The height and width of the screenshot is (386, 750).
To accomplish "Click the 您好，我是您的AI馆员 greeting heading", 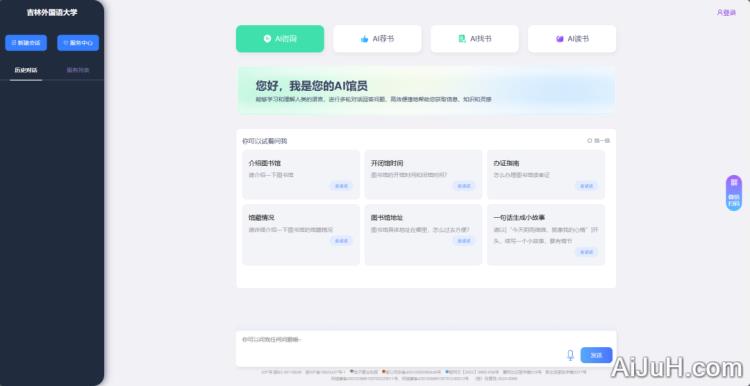I will point(311,86).
